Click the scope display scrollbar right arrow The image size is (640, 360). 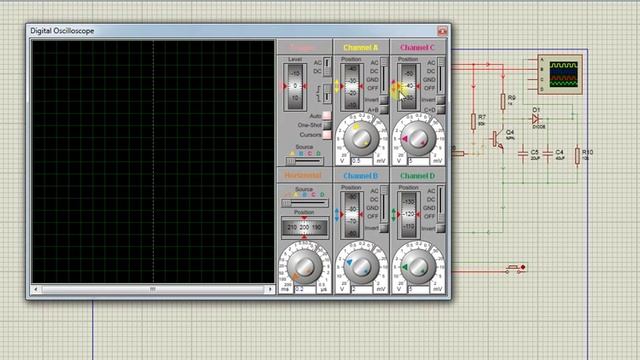pos(270,289)
